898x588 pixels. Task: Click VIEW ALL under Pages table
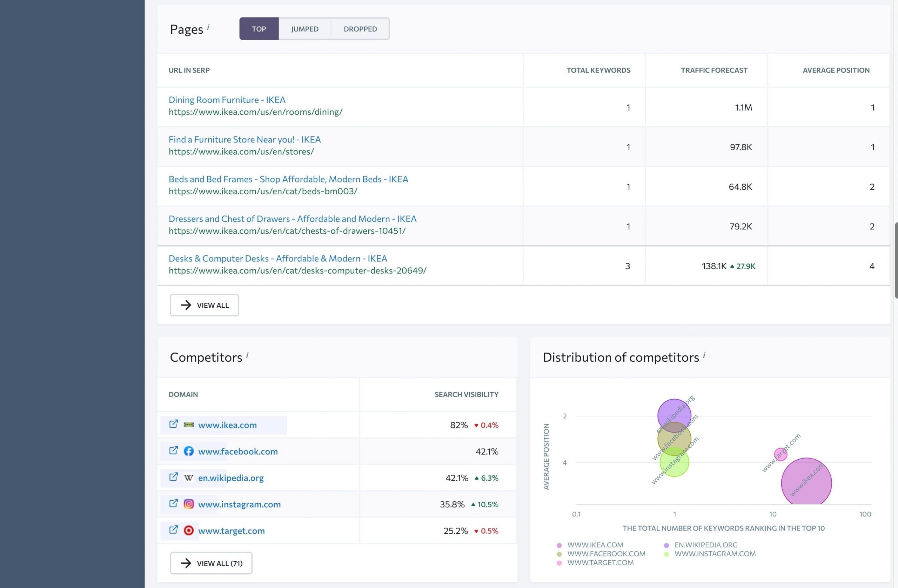click(x=204, y=305)
